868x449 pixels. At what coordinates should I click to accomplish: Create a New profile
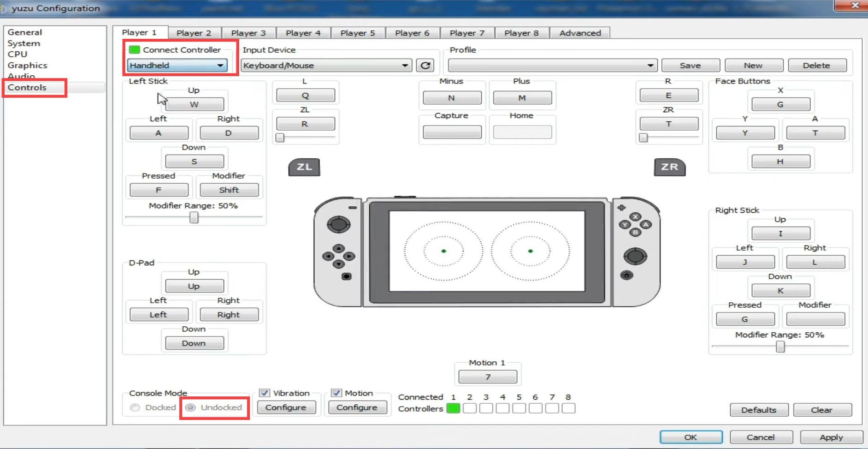pyautogui.click(x=753, y=66)
